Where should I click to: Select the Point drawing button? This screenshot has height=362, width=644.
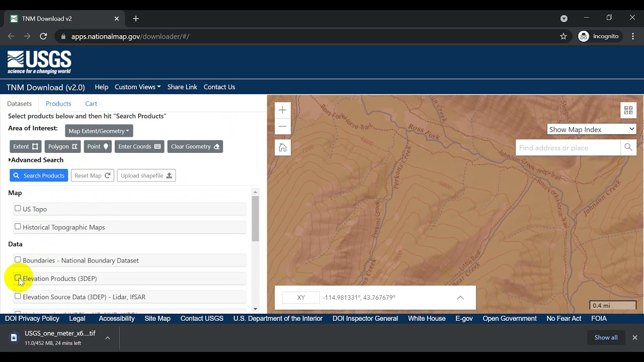[x=98, y=146]
